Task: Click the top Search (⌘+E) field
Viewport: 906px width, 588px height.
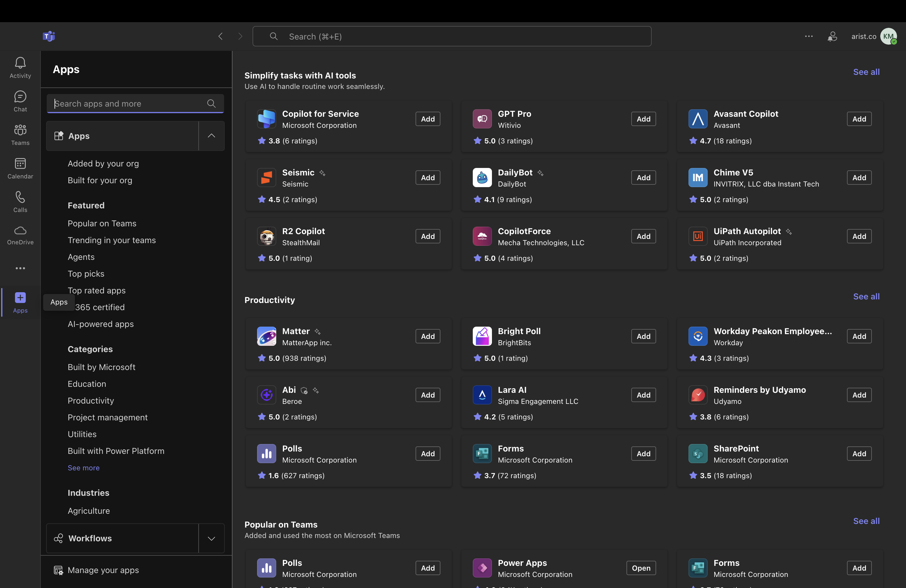Action: pos(452,36)
